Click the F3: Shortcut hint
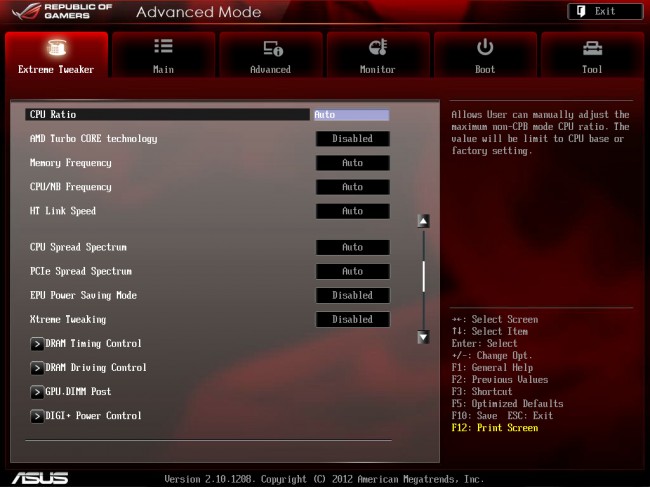Screen dimensions: 650x487 coord(482,392)
